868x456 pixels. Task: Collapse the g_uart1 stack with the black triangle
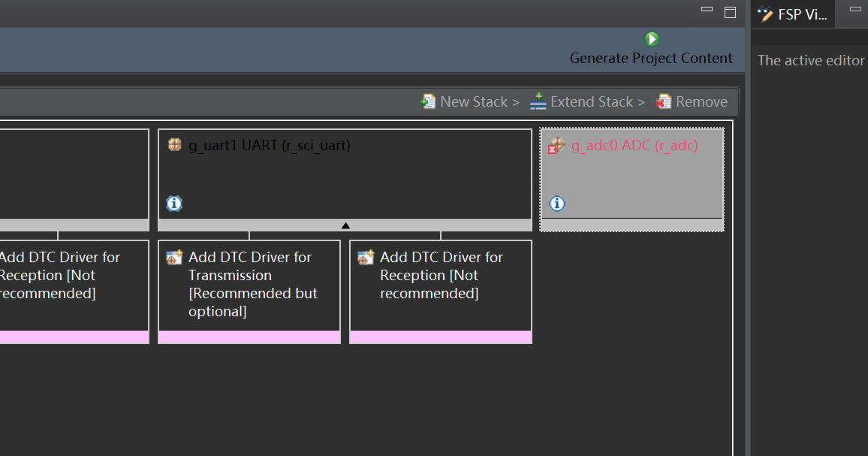(345, 225)
